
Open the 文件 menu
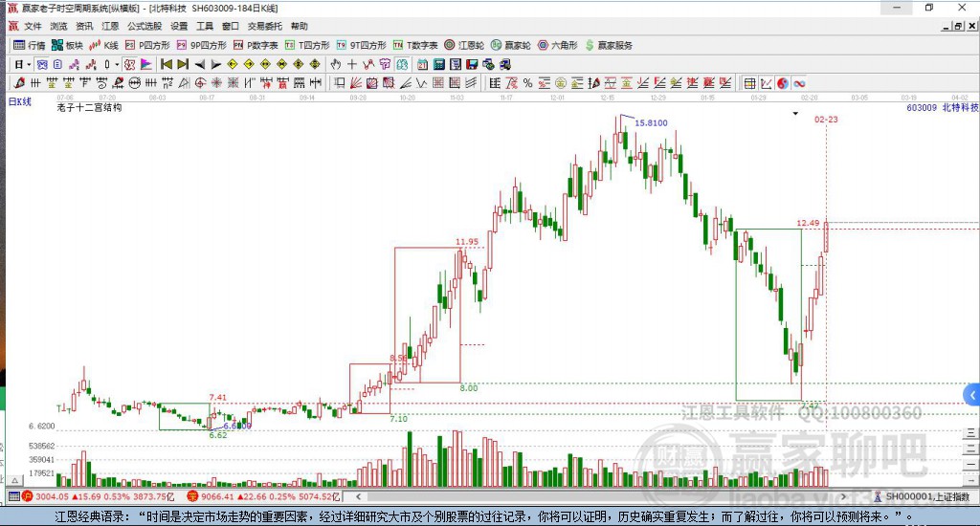[x=33, y=26]
